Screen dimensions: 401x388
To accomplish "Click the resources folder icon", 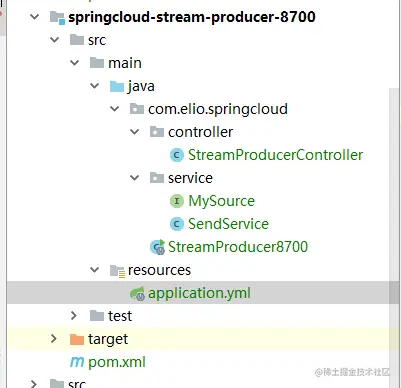I will tap(117, 271).
